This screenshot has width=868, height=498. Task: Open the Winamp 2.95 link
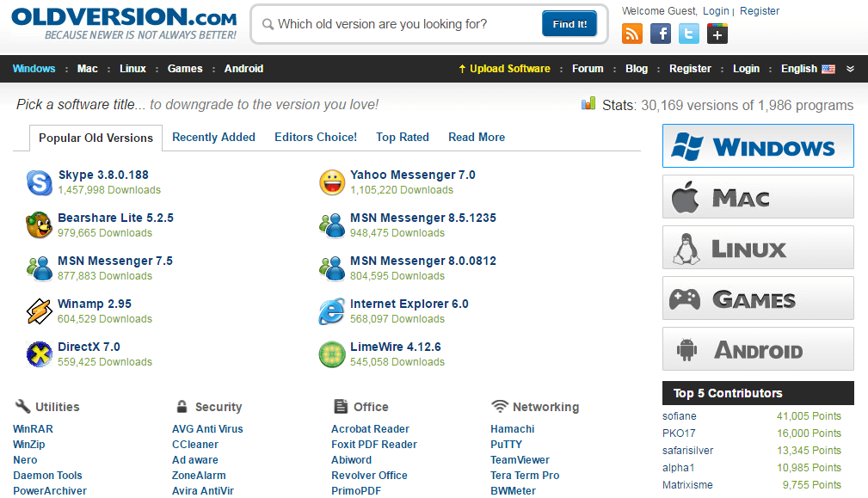point(95,304)
